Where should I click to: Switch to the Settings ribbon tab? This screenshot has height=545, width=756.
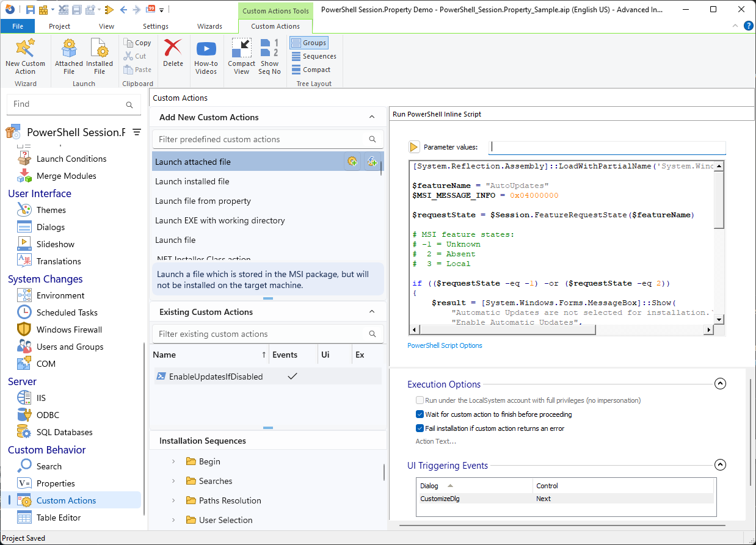tap(156, 26)
